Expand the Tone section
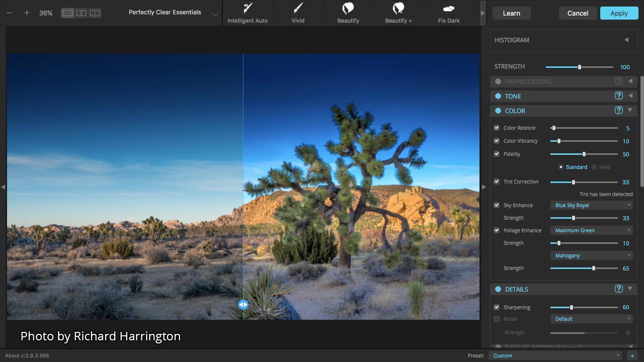 point(630,96)
